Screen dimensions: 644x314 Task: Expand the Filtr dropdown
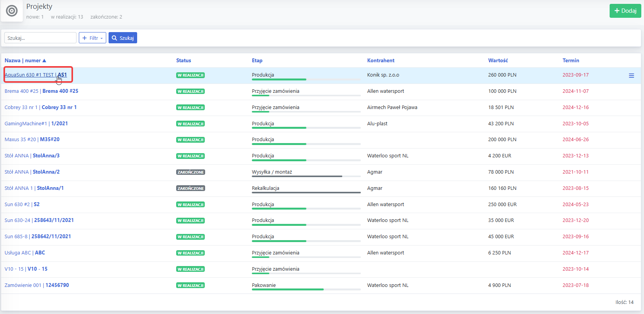coord(92,38)
